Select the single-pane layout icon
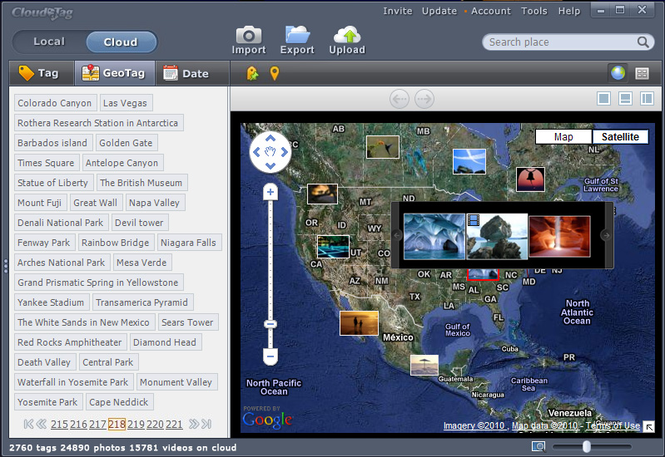 click(604, 99)
